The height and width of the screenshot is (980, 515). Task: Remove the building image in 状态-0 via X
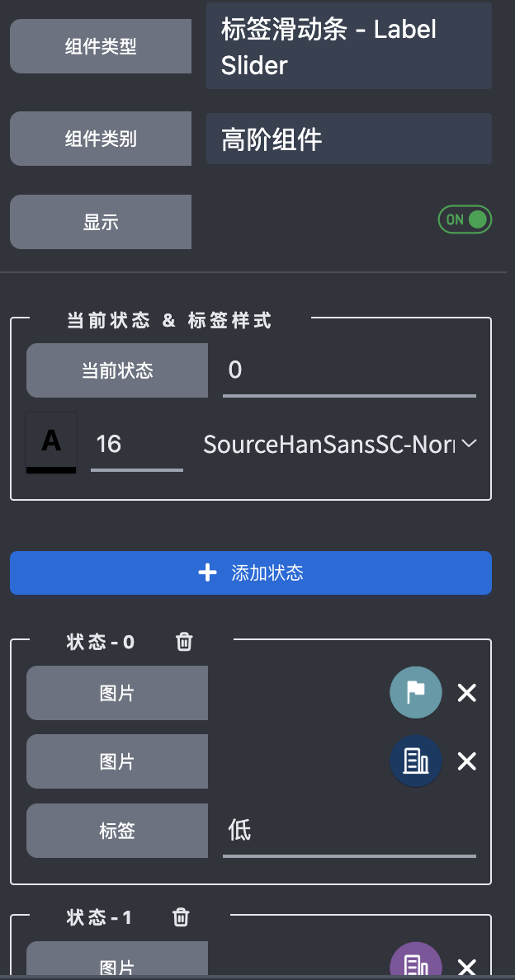[466, 761]
